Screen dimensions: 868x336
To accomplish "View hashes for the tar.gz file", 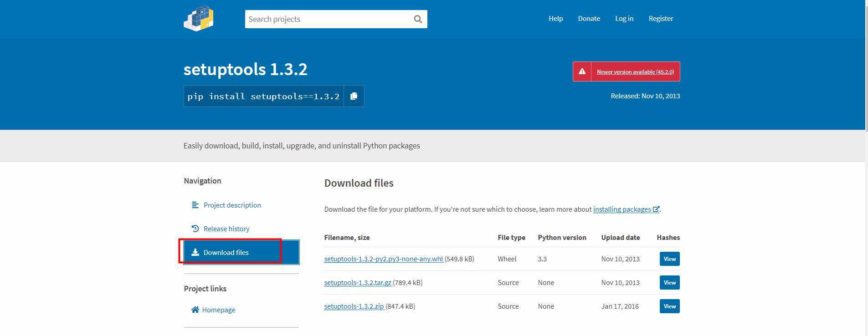I will 670,282.
